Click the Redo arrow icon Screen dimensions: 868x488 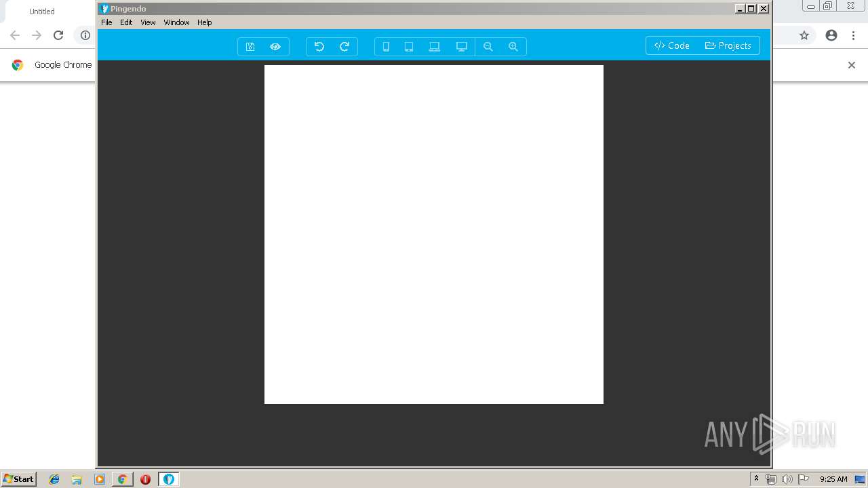click(x=344, y=47)
